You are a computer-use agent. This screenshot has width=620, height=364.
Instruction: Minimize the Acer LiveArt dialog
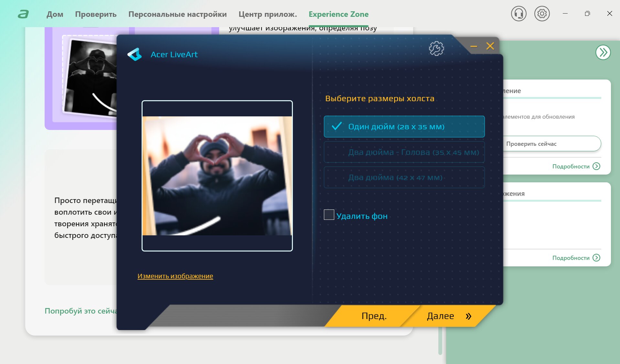tap(474, 46)
